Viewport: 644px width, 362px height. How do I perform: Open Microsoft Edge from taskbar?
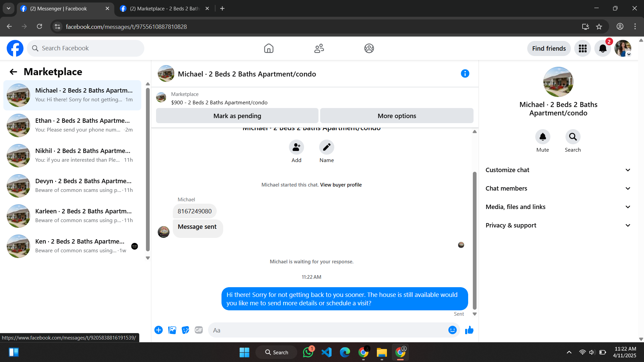345,352
